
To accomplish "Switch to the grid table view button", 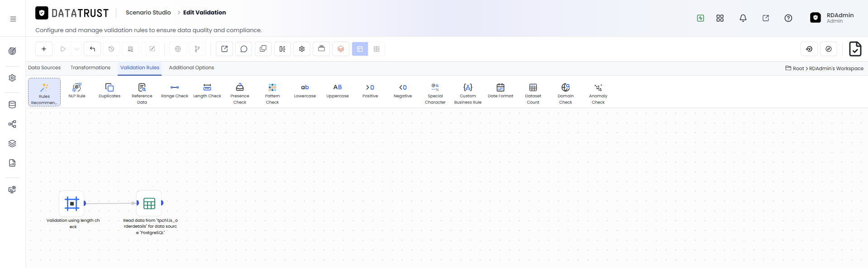I will click(x=377, y=49).
